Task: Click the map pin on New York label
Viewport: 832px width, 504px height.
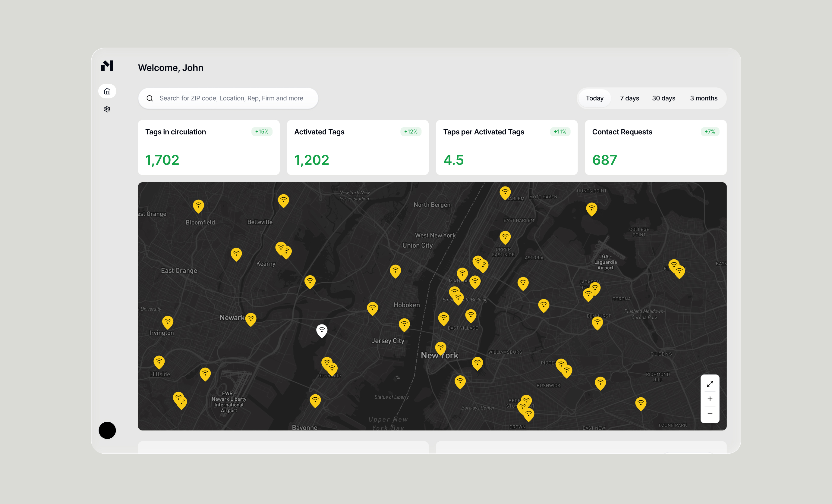Action: click(440, 348)
